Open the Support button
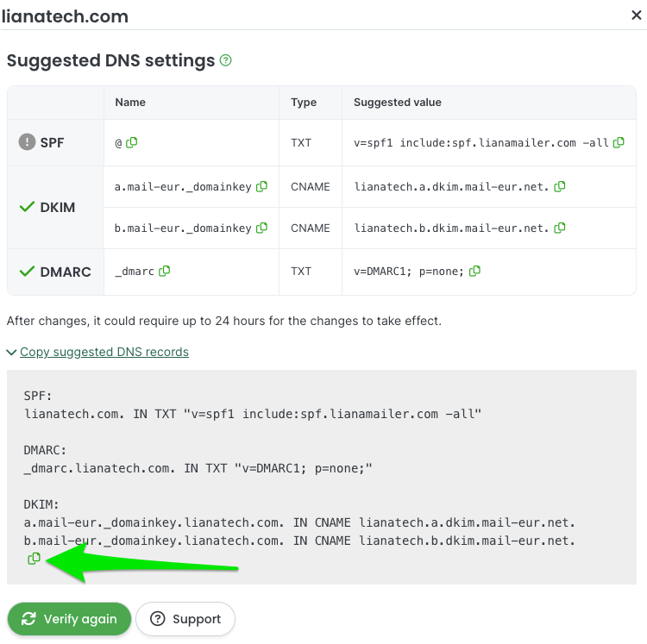 (185, 619)
